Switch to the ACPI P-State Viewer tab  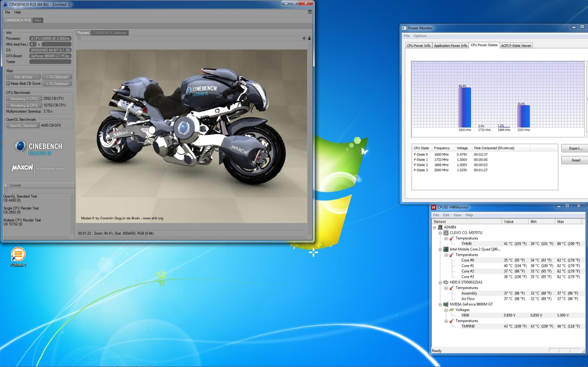click(516, 46)
